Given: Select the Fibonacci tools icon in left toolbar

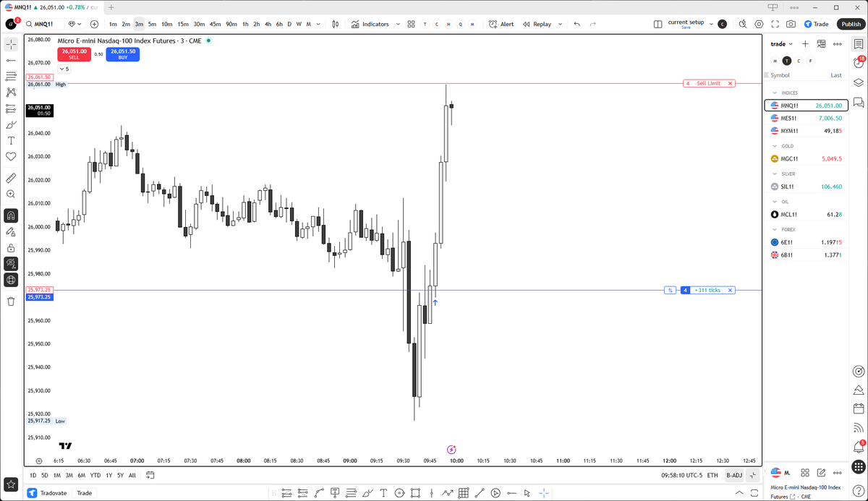Looking at the screenshot, I should [11, 76].
